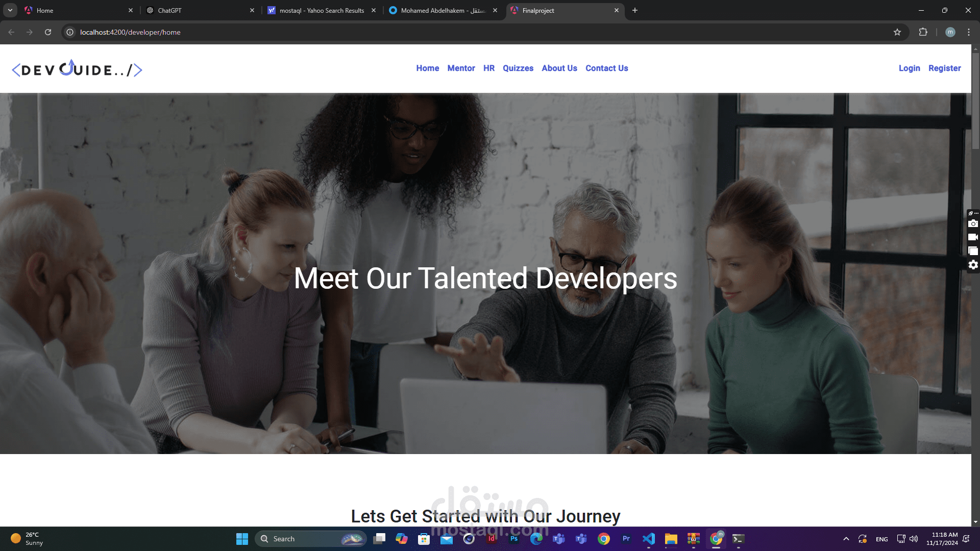Open the Mentor navigation link
Viewport: 980px width, 551px height.
[461, 68]
